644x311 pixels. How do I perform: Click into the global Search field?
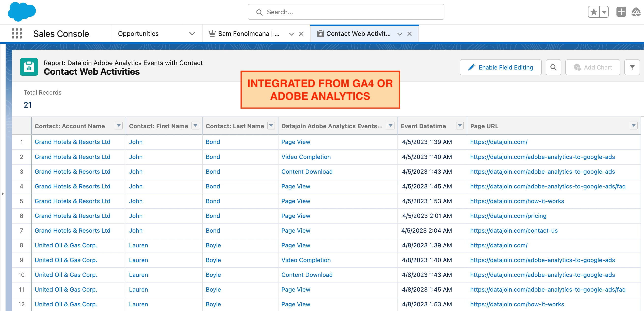point(346,12)
